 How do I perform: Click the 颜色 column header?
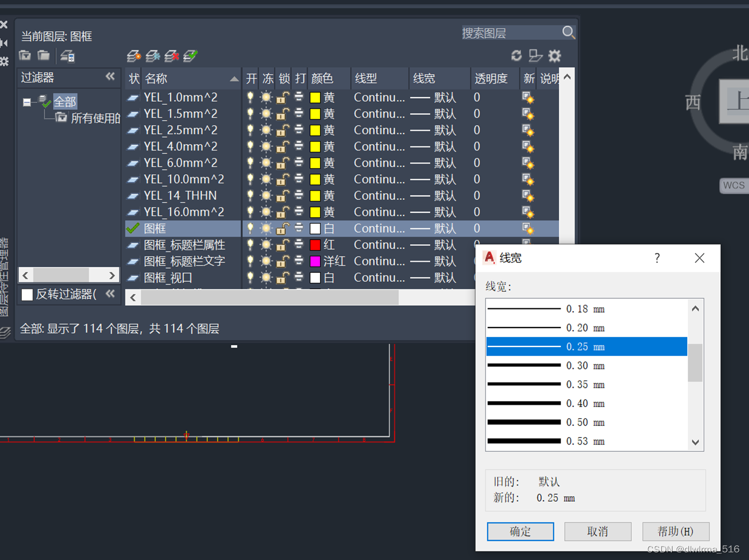click(x=329, y=78)
